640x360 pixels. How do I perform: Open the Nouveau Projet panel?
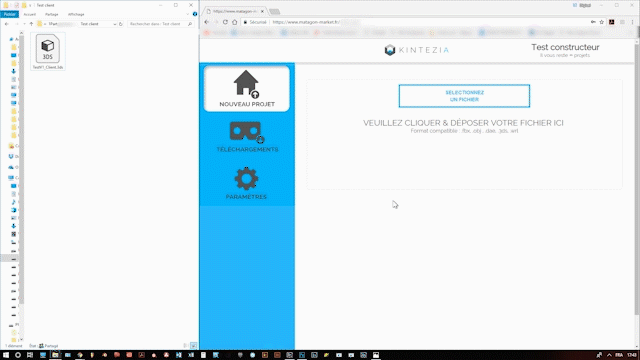[x=247, y=89]
